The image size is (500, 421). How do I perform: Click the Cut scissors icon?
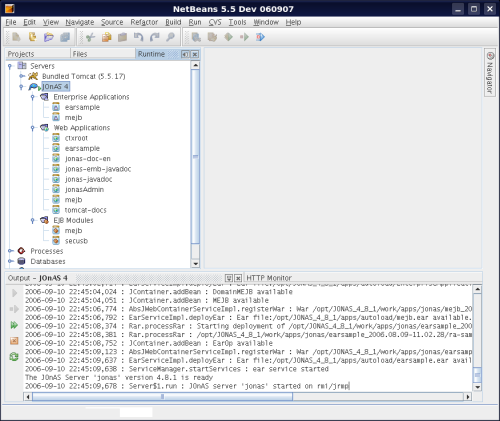(90, 37)
